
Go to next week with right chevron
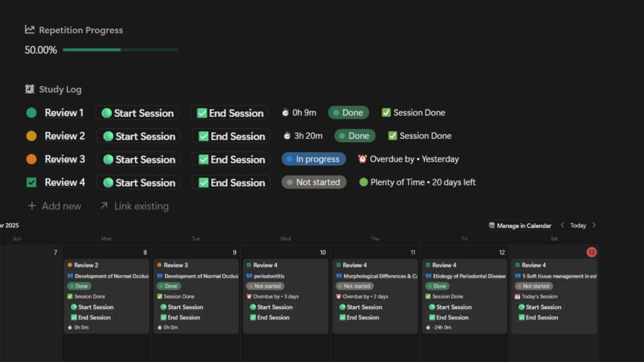(x=594, y=226)
